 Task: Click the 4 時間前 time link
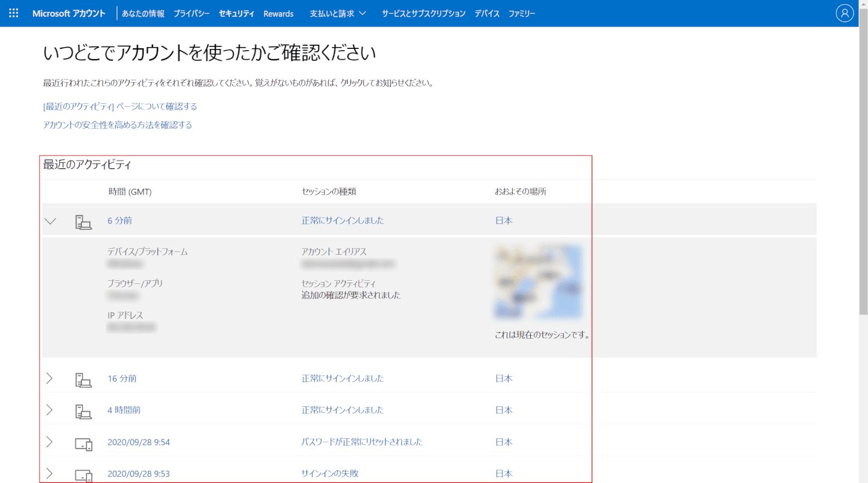tap(124, 410)
